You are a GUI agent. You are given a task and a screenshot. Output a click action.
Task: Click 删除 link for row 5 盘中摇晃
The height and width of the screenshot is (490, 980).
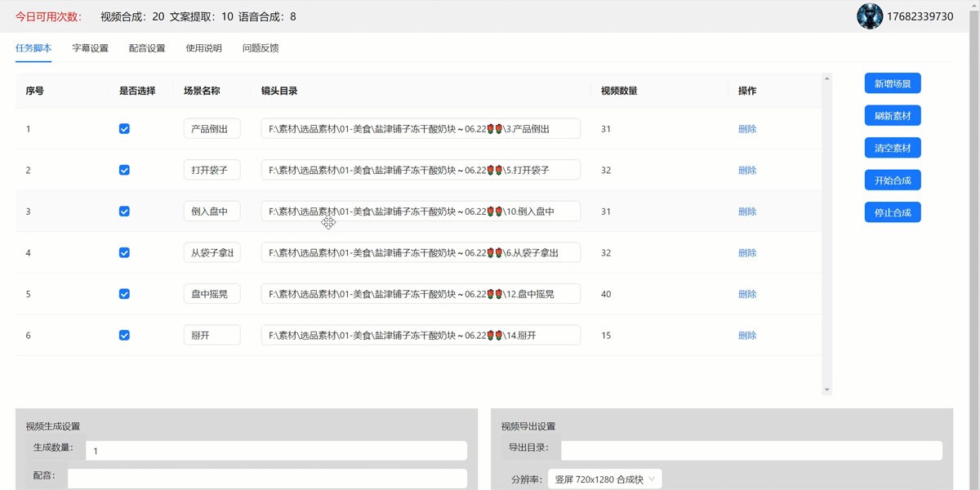click(x=747, y=294)
